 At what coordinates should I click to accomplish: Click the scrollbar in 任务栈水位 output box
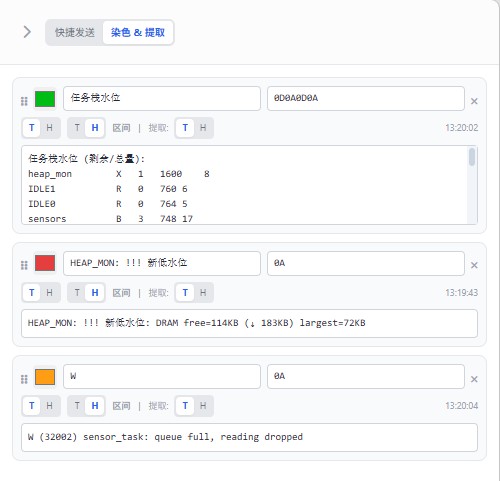(472, 157)
